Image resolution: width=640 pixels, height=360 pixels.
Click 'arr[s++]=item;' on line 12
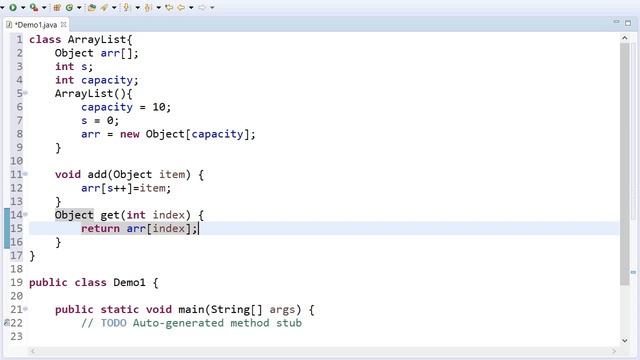coord(126,188)
